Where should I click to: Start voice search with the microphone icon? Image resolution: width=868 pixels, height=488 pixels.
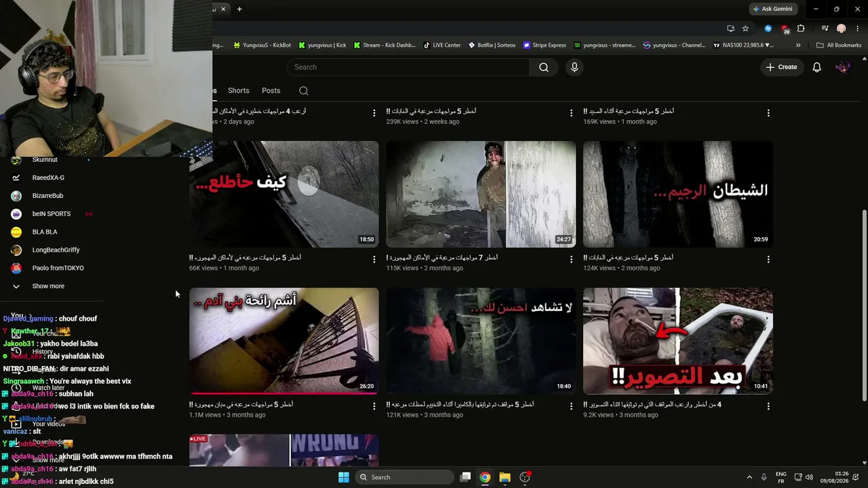574,67
